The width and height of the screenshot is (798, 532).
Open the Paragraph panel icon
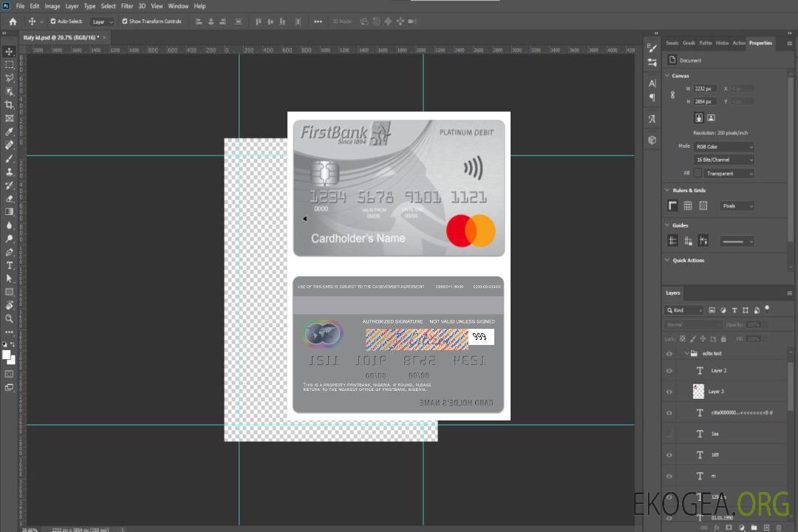(x=652, y=98)
